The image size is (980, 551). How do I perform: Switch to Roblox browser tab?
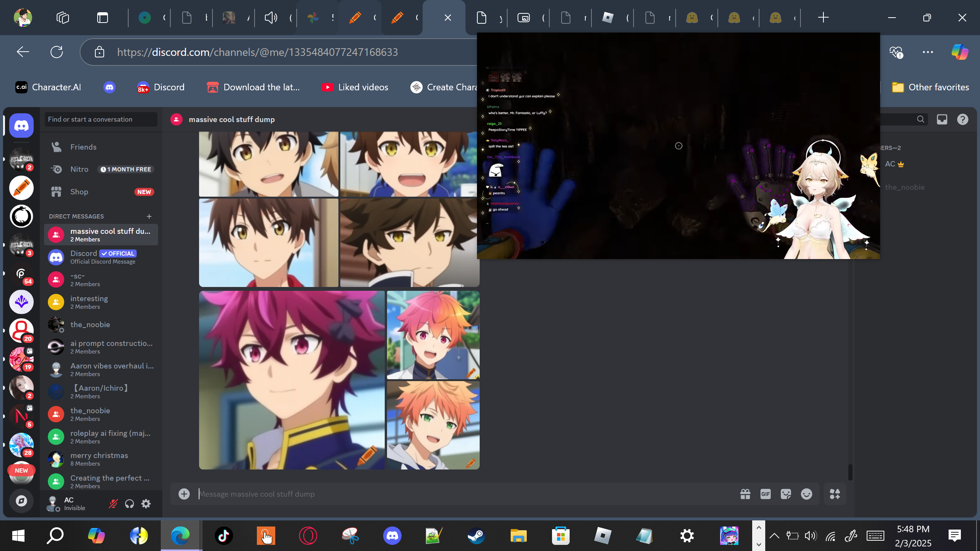[x=613, y=18]
